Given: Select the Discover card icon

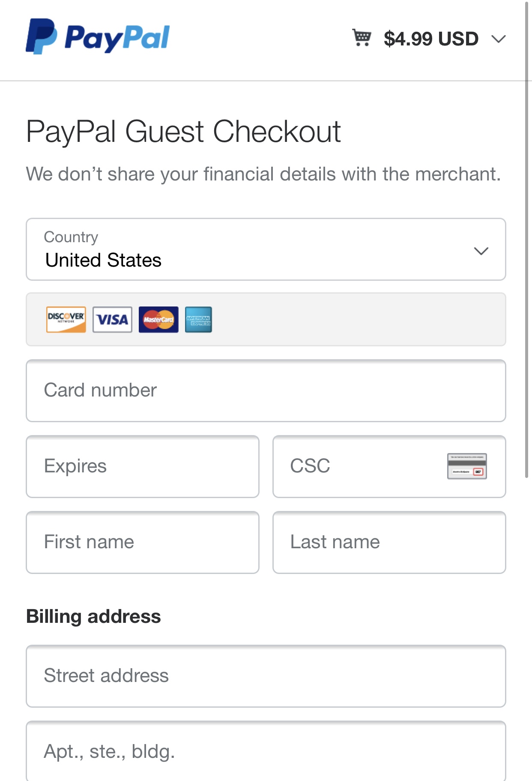Looking at the screenshot, I should pyautogui.click(x=66, y=319).
